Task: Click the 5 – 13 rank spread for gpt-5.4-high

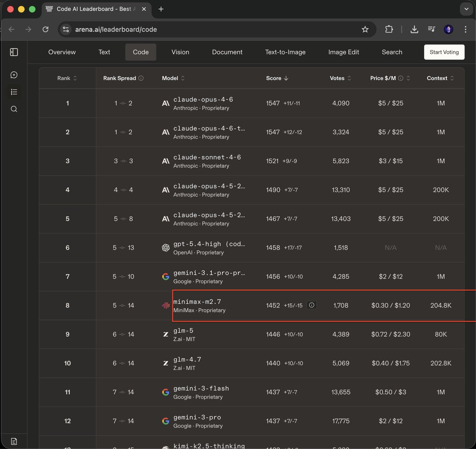Action: coord(123,248)
